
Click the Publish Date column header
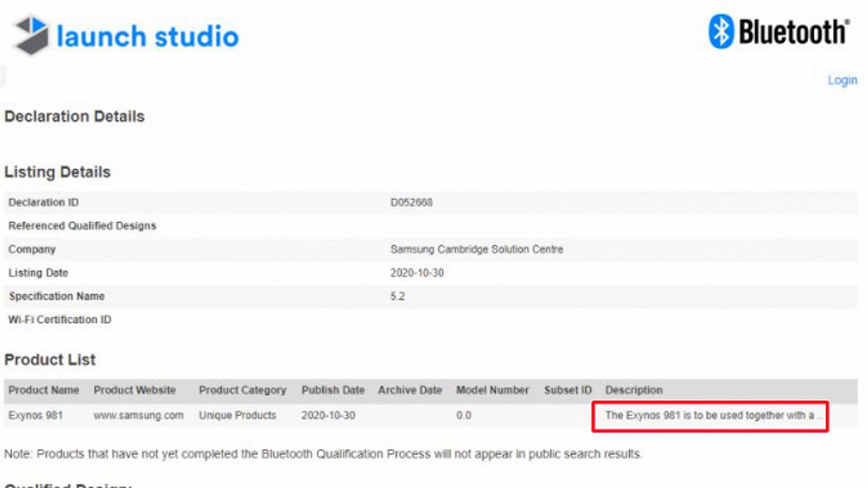[333, 390]
